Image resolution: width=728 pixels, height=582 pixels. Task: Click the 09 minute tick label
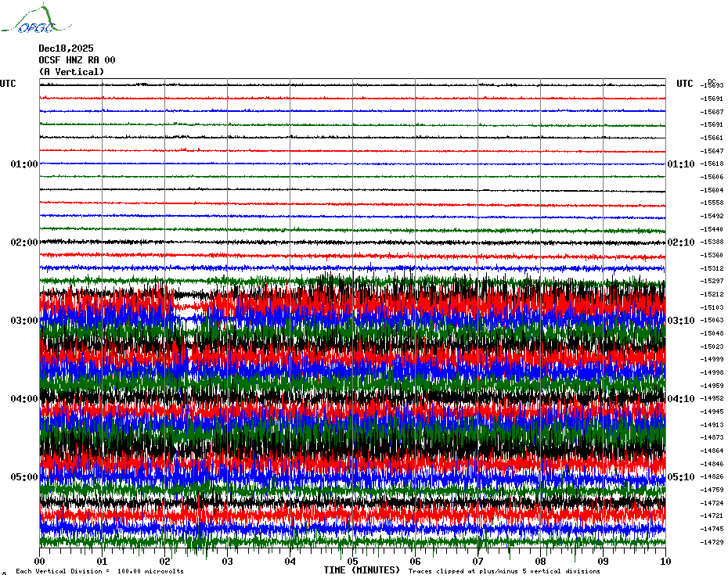(x=603, y=561)
